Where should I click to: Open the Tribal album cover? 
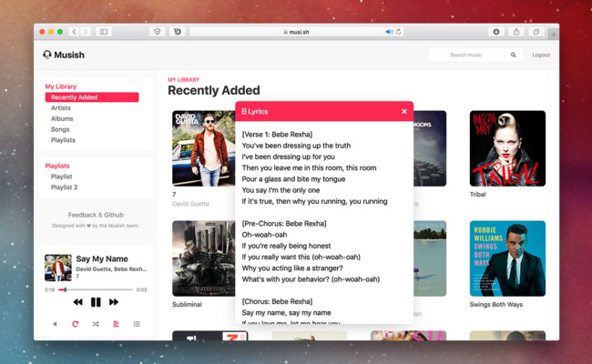click(507, 148)
